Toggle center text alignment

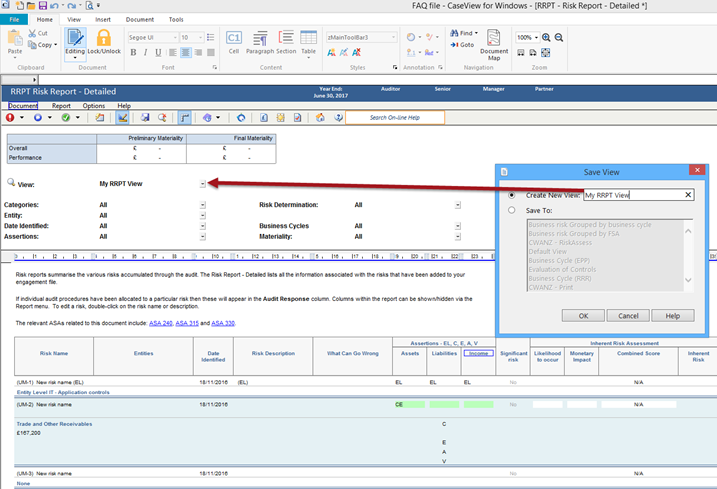coord(186,53)
